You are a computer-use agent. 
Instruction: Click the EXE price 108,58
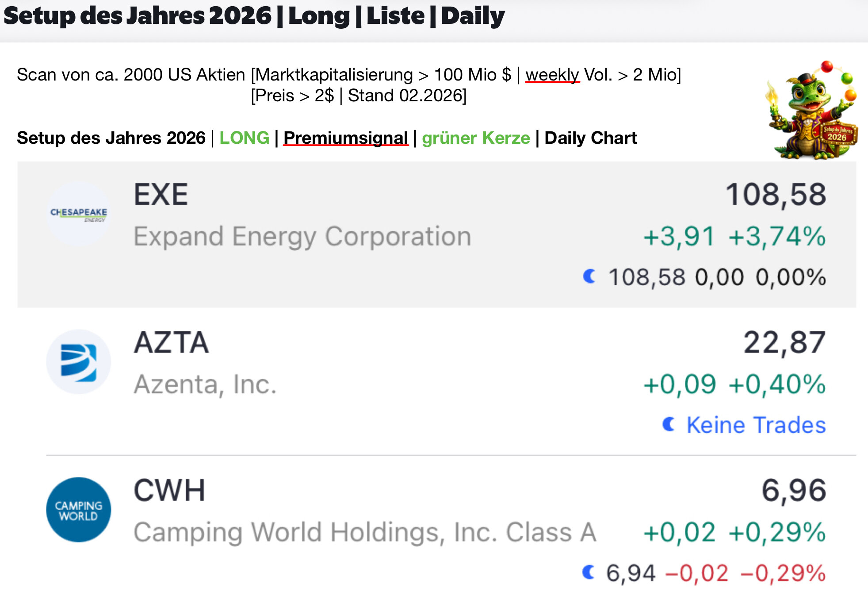point(776,195)
